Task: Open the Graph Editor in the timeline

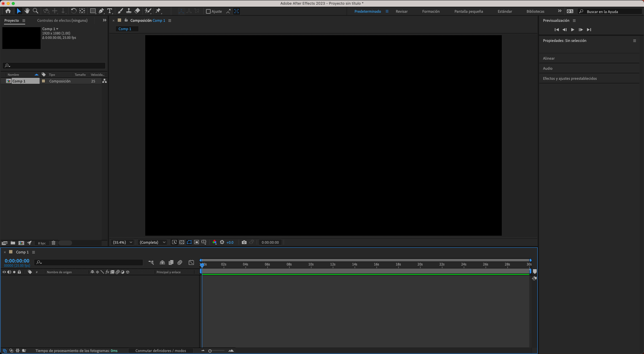Action: pyautogui.click(x=191, y=262)
